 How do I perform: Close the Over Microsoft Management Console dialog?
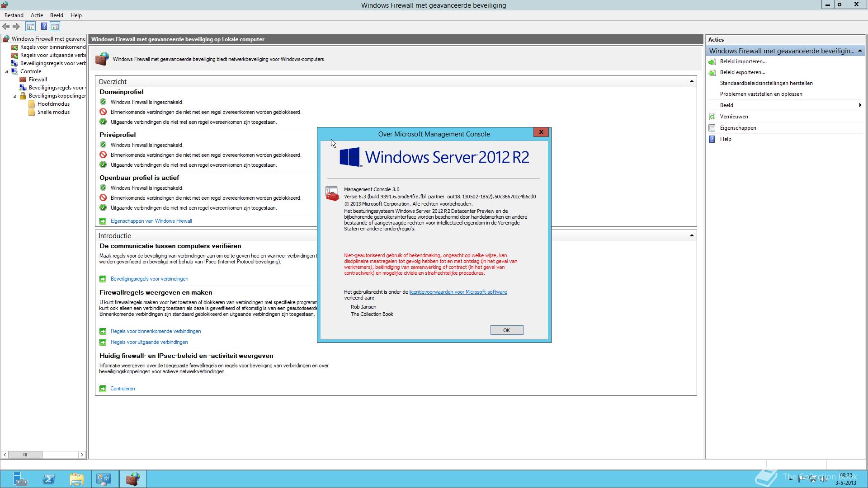point(541,132)
